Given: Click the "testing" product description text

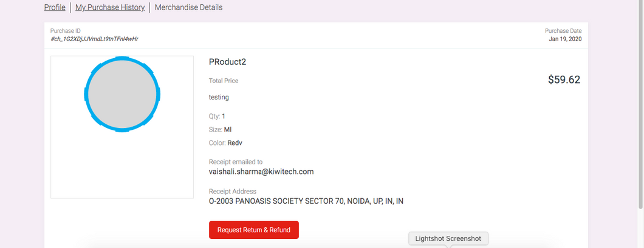Looking at the screenshot, I should point(219,96).
